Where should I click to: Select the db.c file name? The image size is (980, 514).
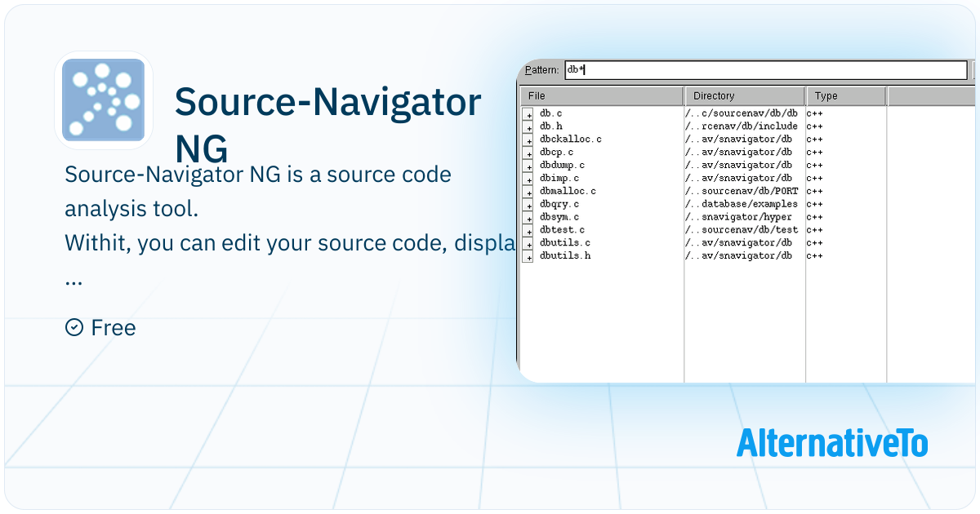(x=551, y=113)
